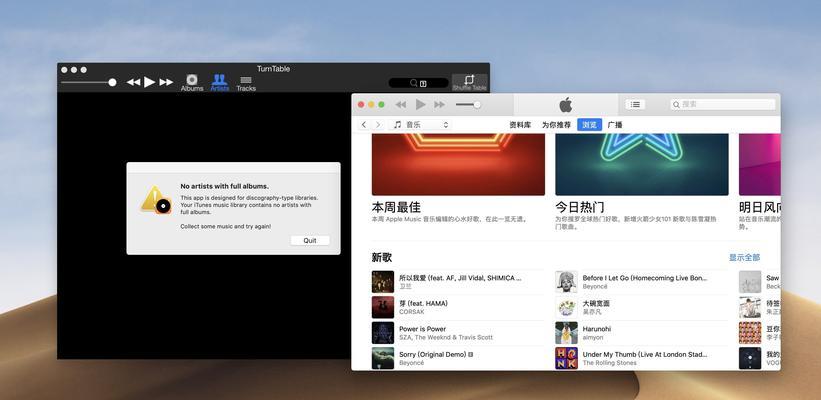Image resolution: width=821 pixels, height=400 pixels.
Task: Open the 音乐 media type dropdown
Action: point(420,125)
